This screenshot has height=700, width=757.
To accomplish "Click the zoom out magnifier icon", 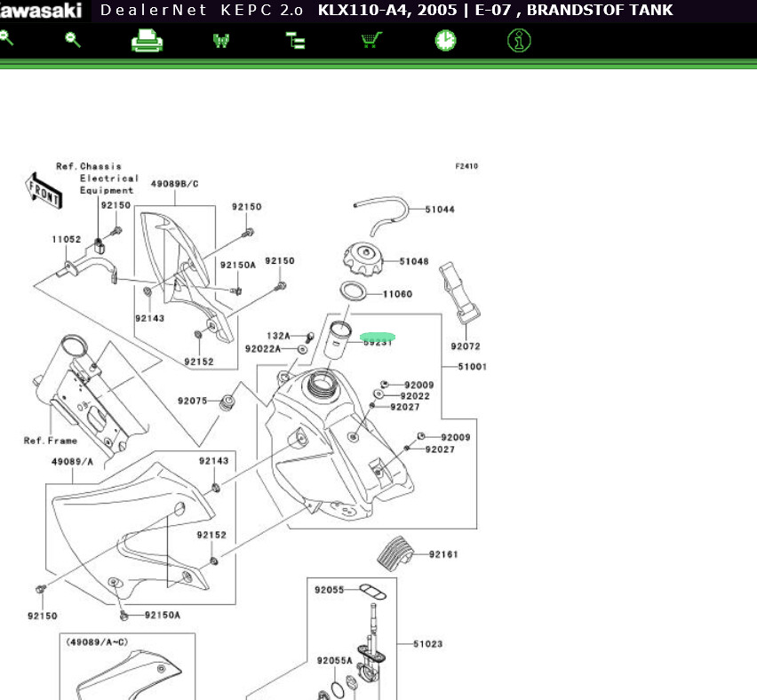I will [73, 40].
